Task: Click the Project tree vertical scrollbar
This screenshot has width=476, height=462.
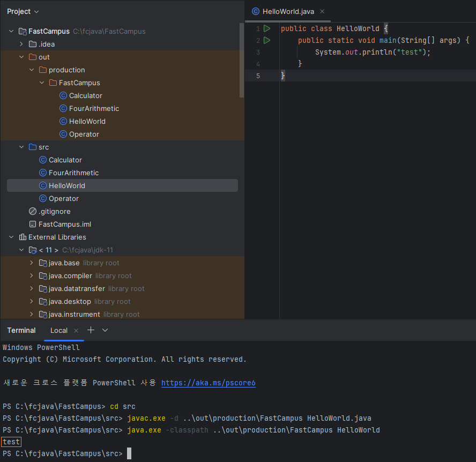Action: 242,60
